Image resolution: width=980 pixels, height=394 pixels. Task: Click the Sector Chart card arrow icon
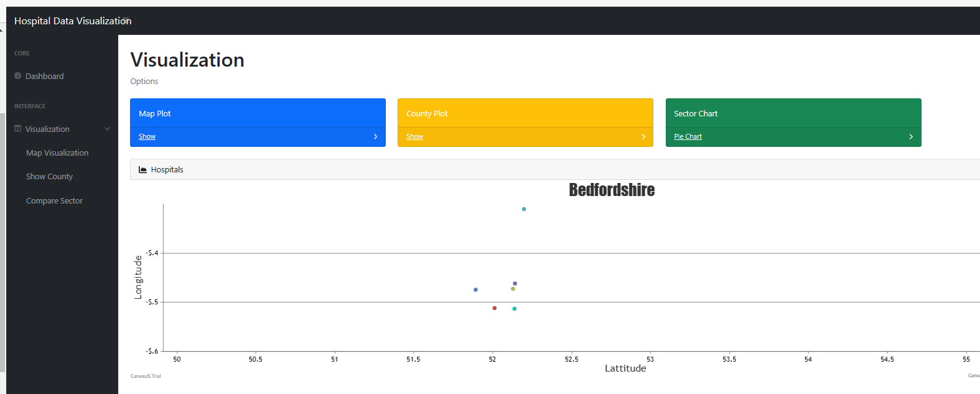point(911,137)
